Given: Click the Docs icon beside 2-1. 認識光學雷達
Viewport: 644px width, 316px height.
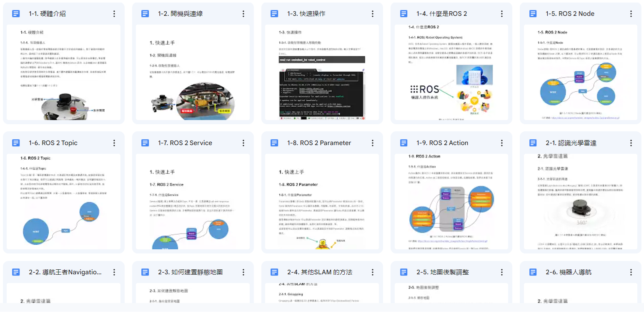Looking at the screenshot, I should point(533,143).
